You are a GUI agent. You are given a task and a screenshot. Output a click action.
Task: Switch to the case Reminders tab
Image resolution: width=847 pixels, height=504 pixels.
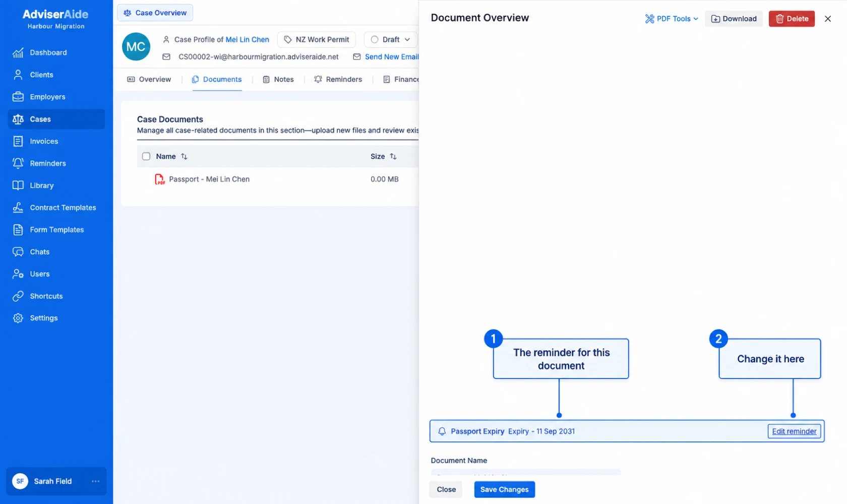[x=338, y=79]
